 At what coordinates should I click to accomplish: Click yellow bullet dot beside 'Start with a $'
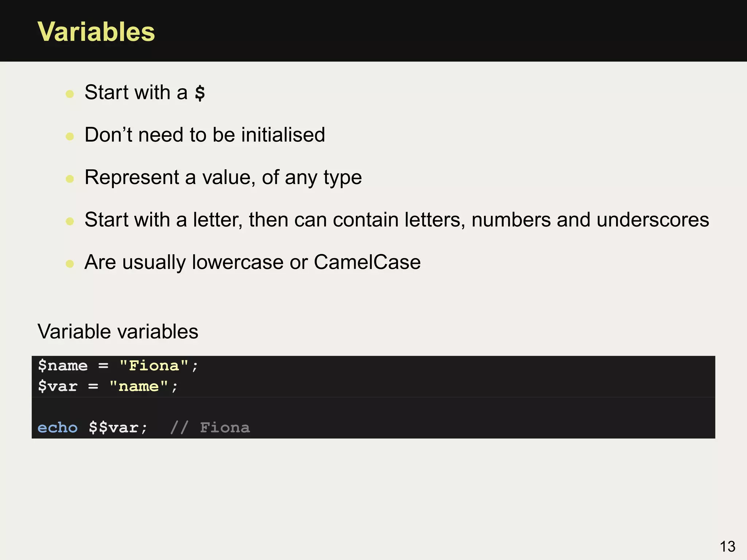[x=70, y=94]
